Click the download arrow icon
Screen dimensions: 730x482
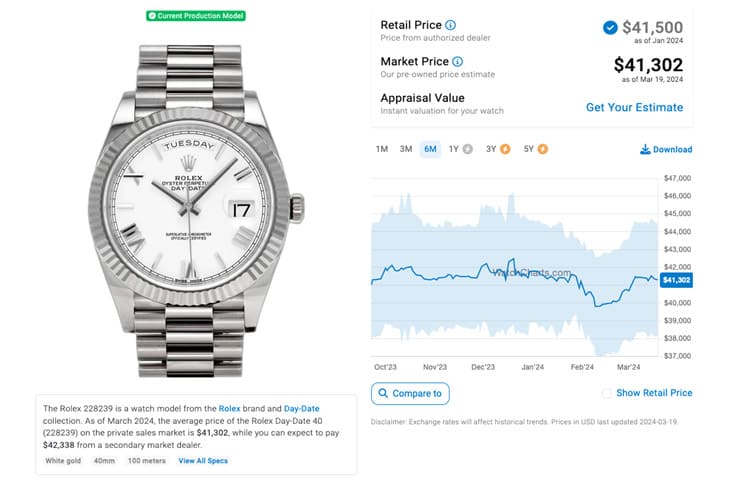[645, 149]
